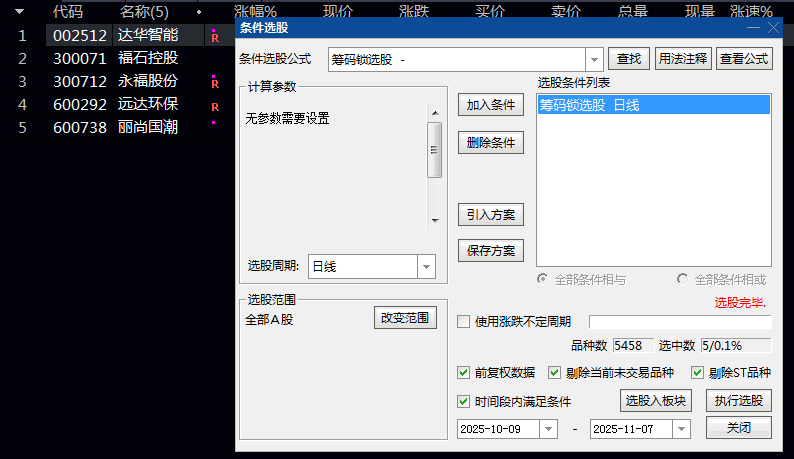The width and height of the screenshot is (794, 459).
Task: Open start date 2025-10-09 dropdown arrow
Action: (548, 429)
